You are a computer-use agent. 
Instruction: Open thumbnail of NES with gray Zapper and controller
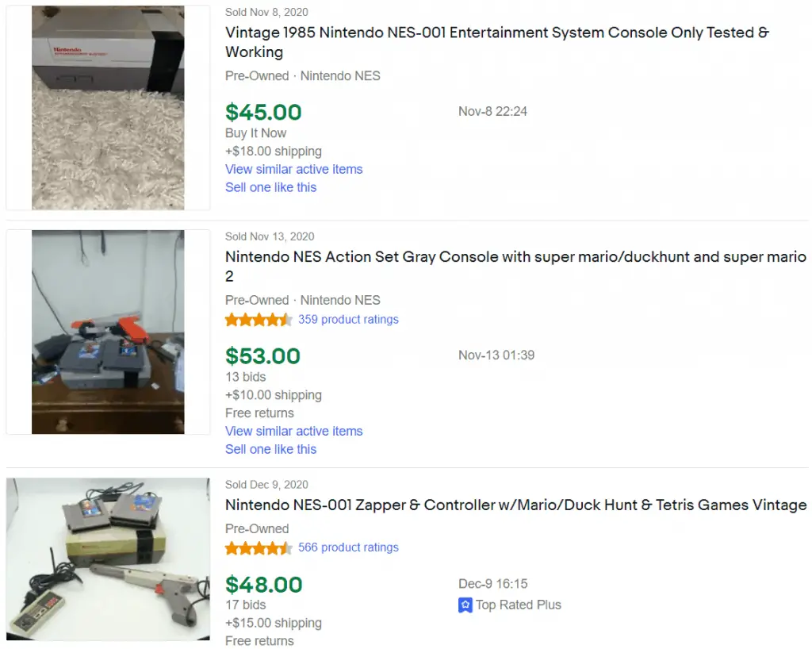point(108,559)
